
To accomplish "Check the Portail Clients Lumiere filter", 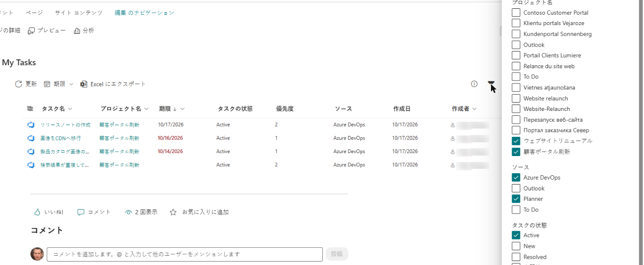I will pos(516,55).
